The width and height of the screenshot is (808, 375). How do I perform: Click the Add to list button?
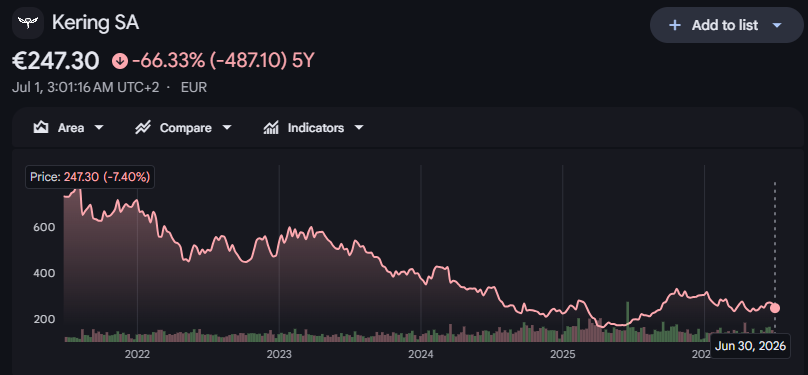(727, 25)
